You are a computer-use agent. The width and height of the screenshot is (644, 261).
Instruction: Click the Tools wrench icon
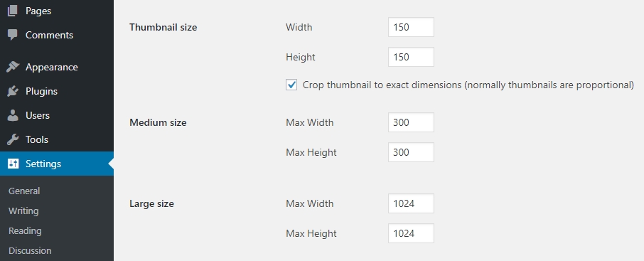tap(13, 140)
